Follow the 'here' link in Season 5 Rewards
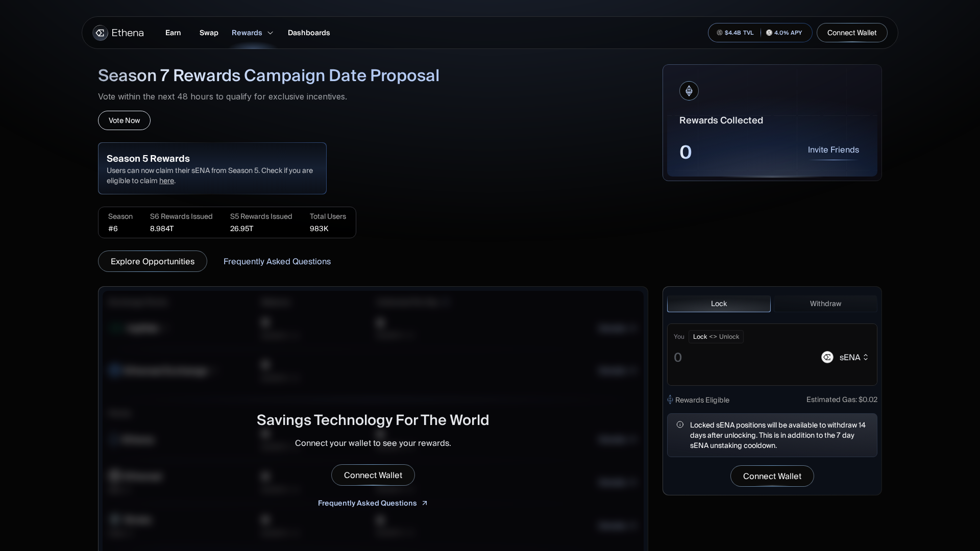Screen dimensions: 980x551 (x=166, y=181)
